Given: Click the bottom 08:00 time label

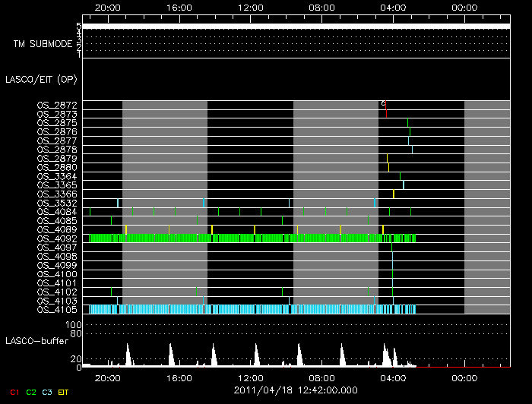Looking at the screenshot, I should pyautogui.click(x=321, y=378).
